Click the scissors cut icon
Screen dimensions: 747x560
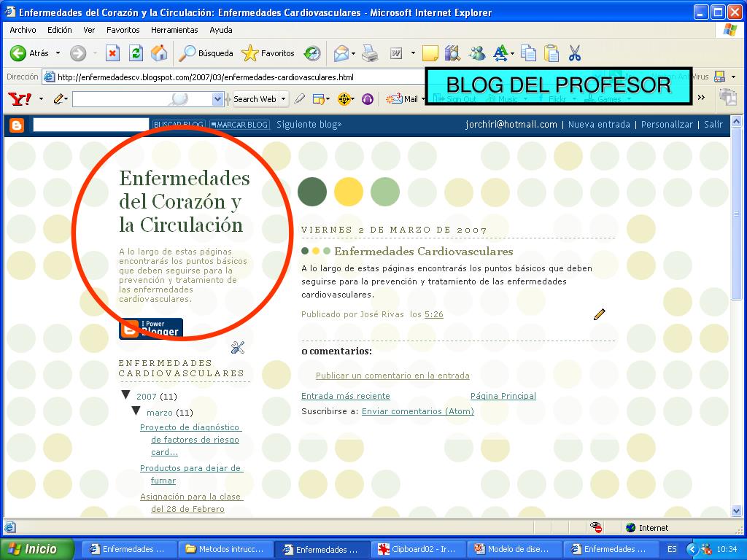pyautogui.click(x=575, y=52)
